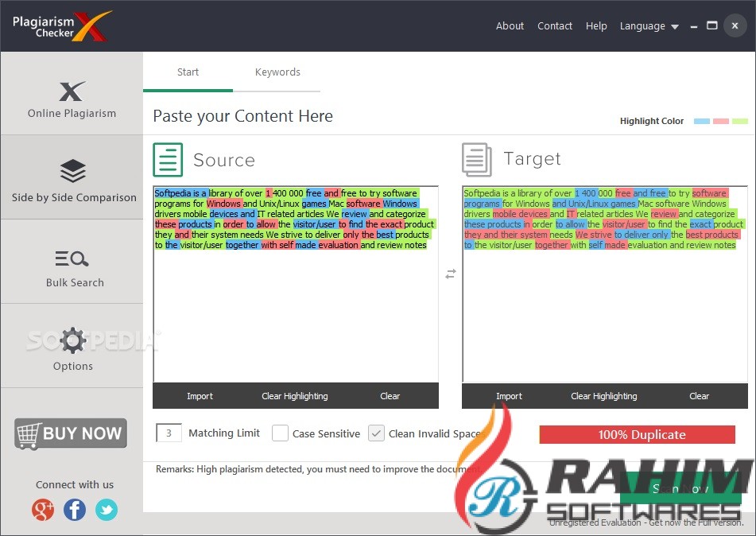
Task: Switch to the Start tab
Action: [x=188, y=72]
